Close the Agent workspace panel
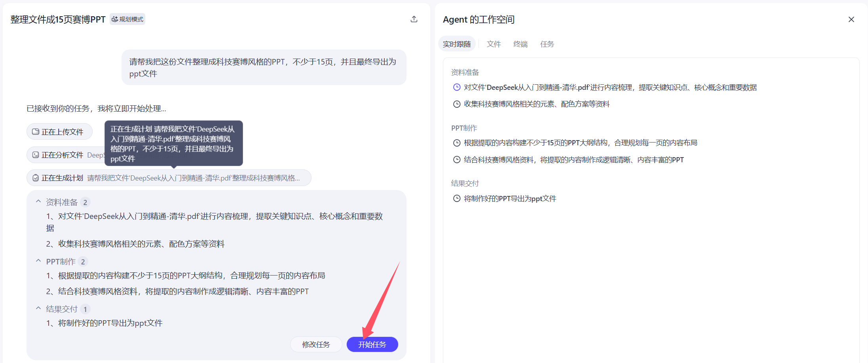This screenshot has width=868, height=363. tap(851, 19)
